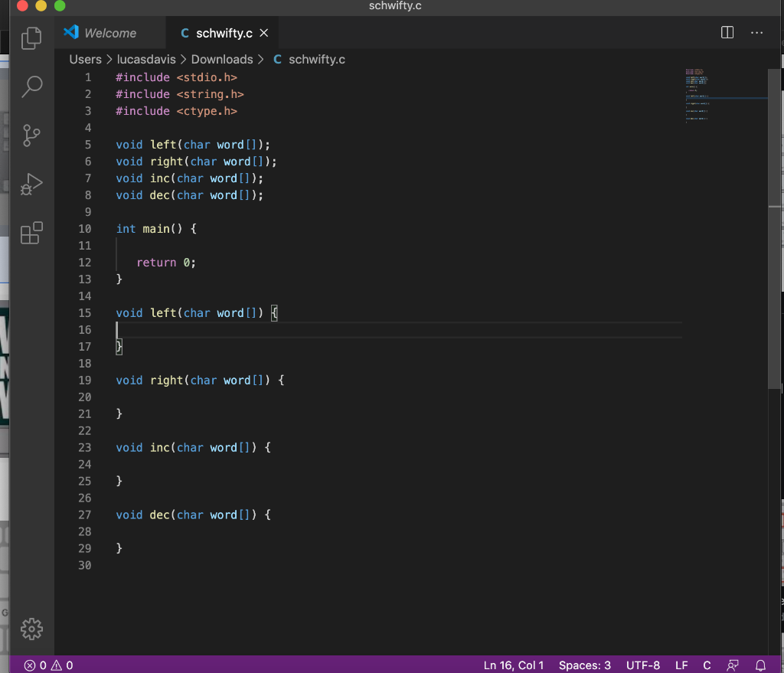Open the Explorer view in the activity bar
Viewport: 784px width, 673px height.
click(31, 38)
